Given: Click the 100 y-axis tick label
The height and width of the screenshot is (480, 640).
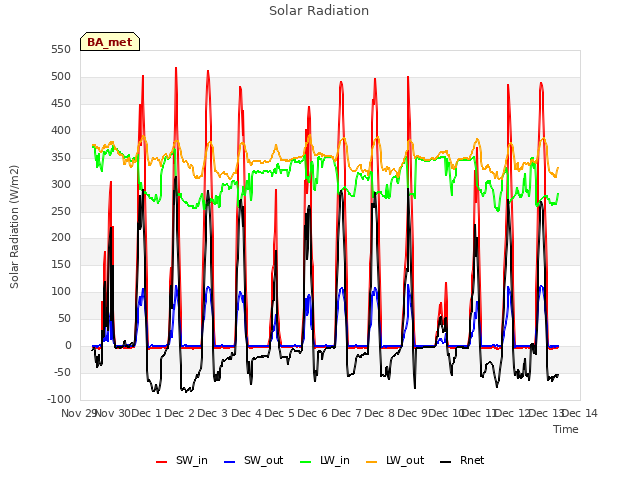Looking at the screenshot, I should 61,291.
